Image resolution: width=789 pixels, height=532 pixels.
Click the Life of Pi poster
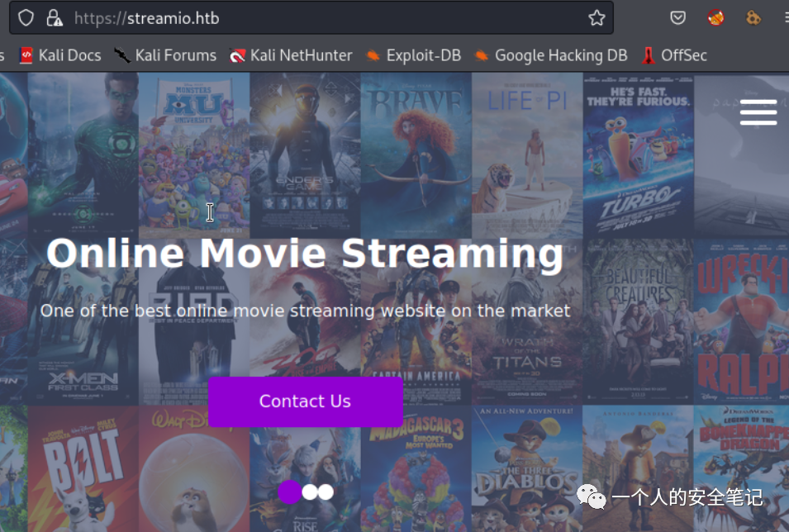[527, 155]
